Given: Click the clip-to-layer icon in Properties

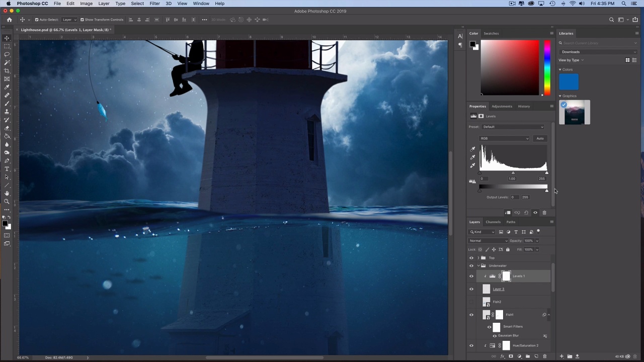Looking at the screenshot, I should click(508, 213).
